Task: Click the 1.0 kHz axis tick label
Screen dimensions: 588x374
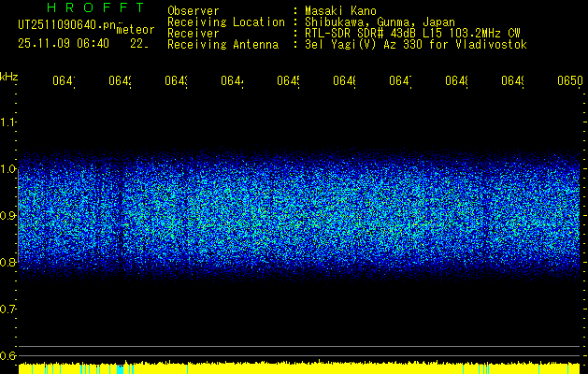Action: click(x=7, y=169)
